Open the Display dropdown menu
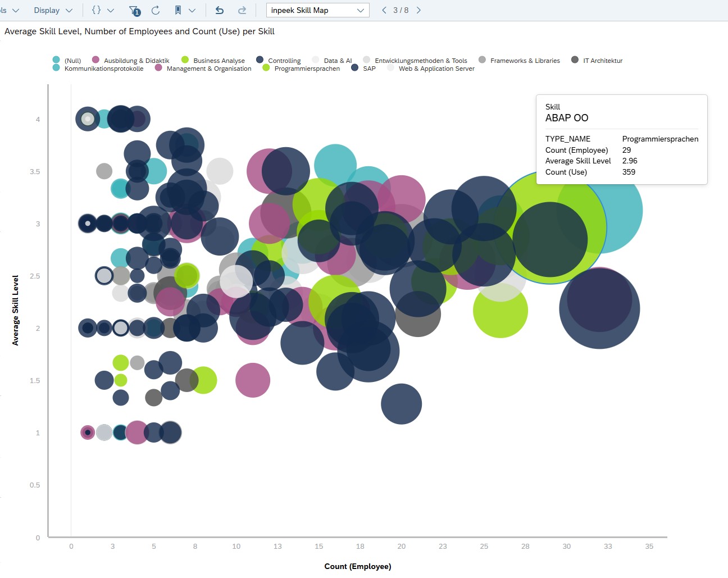 tap(53, 10)
